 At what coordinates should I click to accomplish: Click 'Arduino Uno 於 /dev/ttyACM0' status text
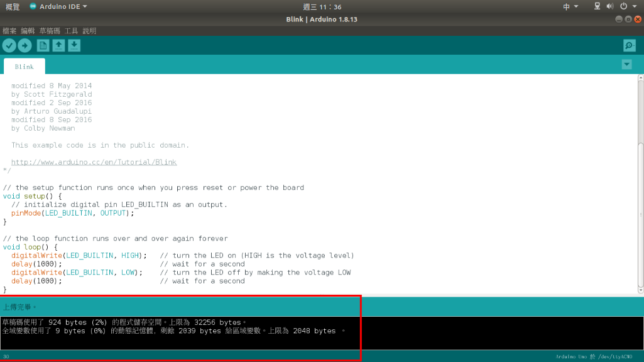coord(594,357)
